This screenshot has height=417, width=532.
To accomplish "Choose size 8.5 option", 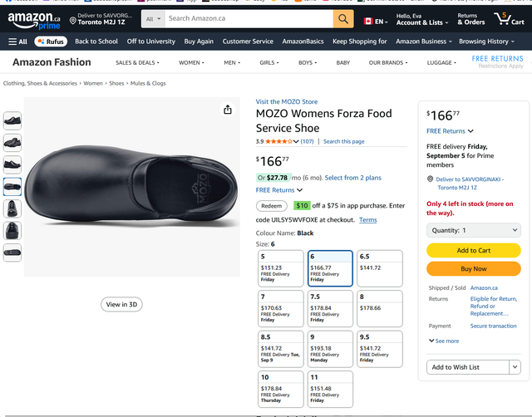I will [x=281, y=349].
